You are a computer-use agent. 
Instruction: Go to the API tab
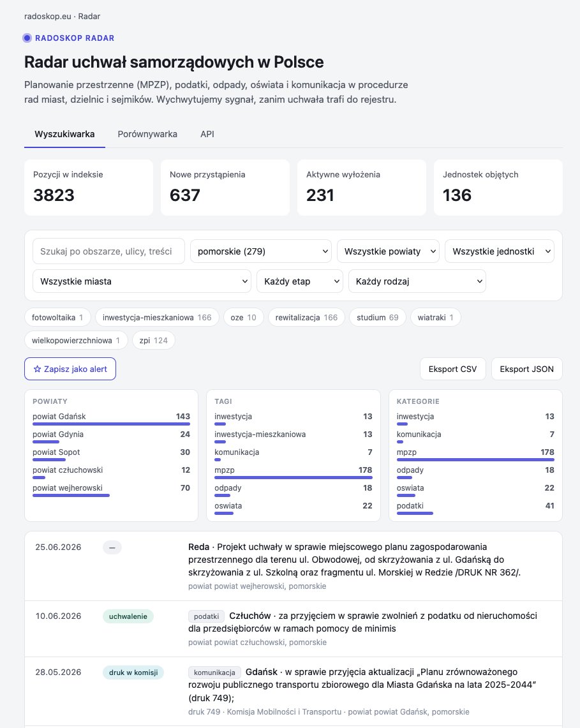pyautogui.click(x=207, y=134)
